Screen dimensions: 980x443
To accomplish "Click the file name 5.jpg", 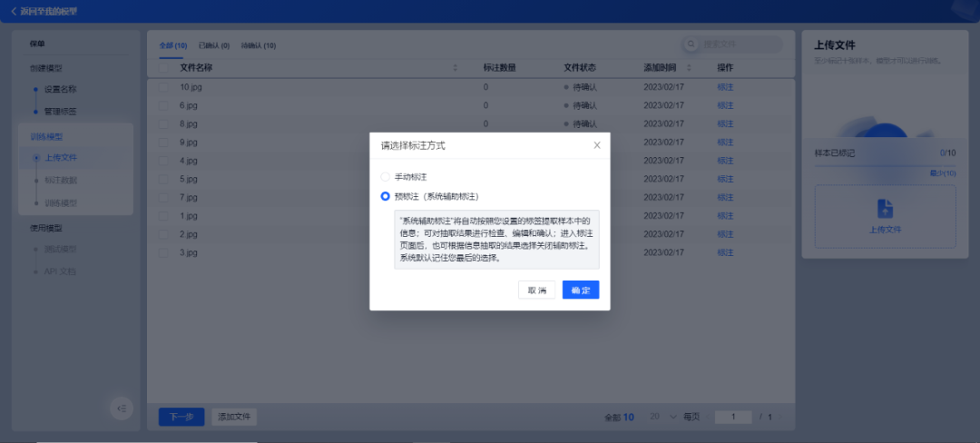I will pos(189,180).
